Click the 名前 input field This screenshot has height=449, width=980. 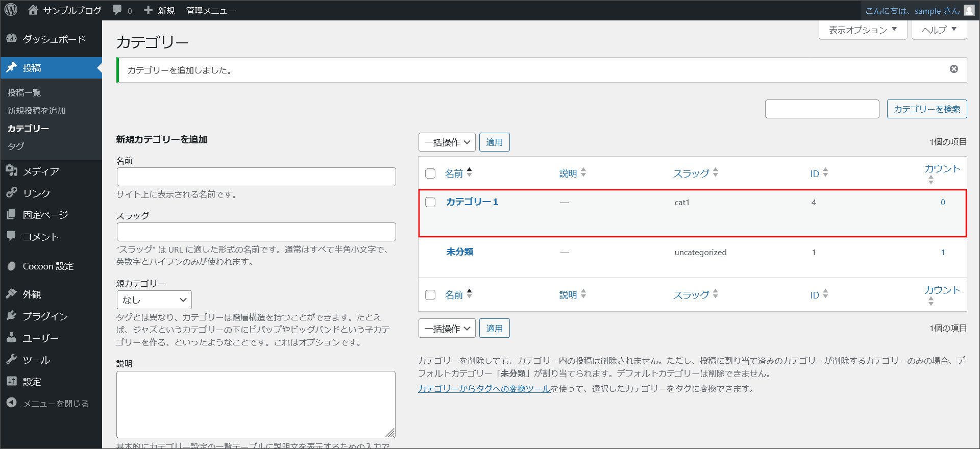pyautogui.click(x=256, y=177)
